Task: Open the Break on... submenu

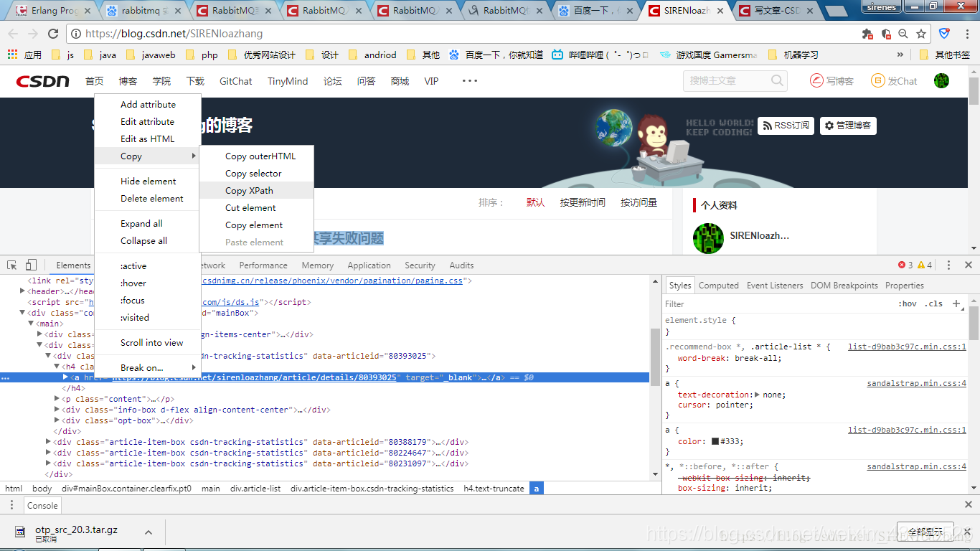Action: click(x=148, y=367)
